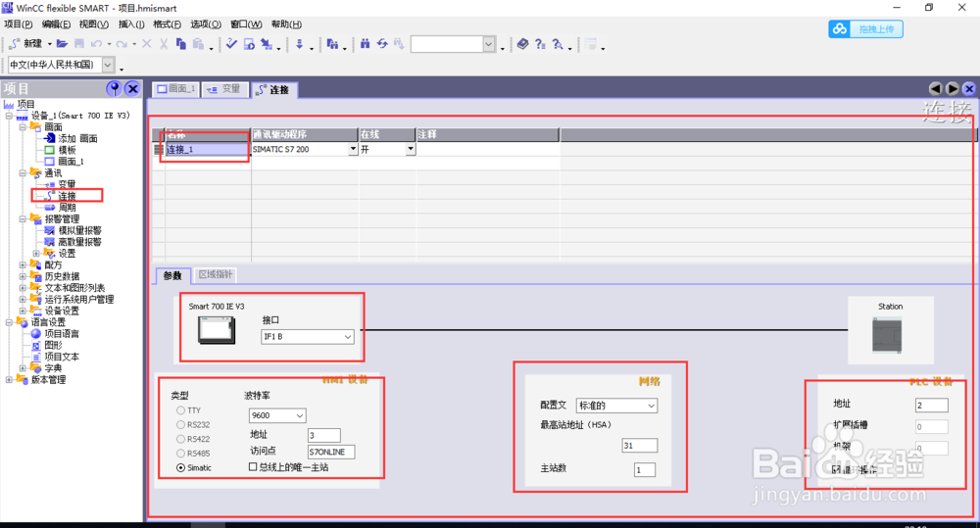Click the 新建 (New) toolbar button
This screenshot has width=980, height=528.
pos(25,44)
